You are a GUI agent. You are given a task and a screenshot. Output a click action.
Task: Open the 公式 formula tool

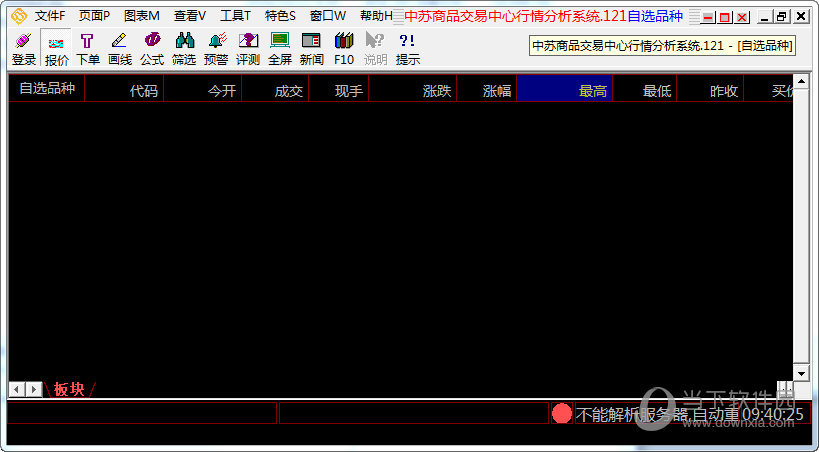152,49
